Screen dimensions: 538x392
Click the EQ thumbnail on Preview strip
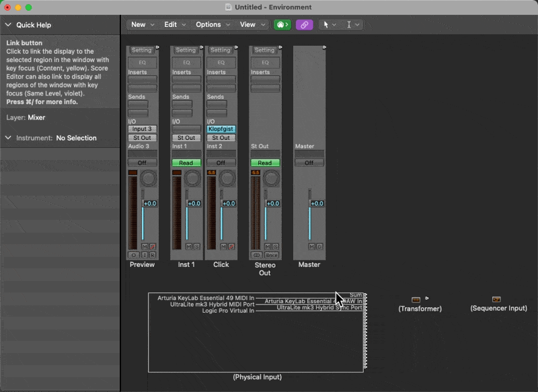tap(142, 63)
